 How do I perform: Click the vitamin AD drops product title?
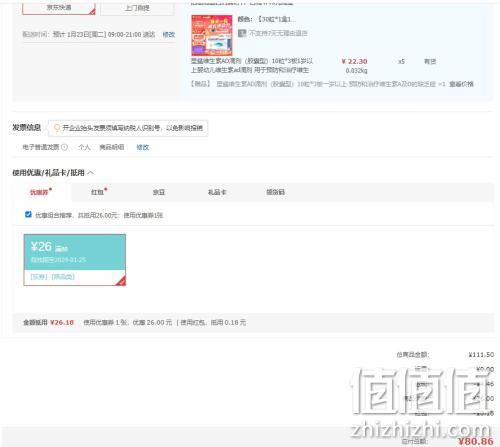click(x=252, y=66)
